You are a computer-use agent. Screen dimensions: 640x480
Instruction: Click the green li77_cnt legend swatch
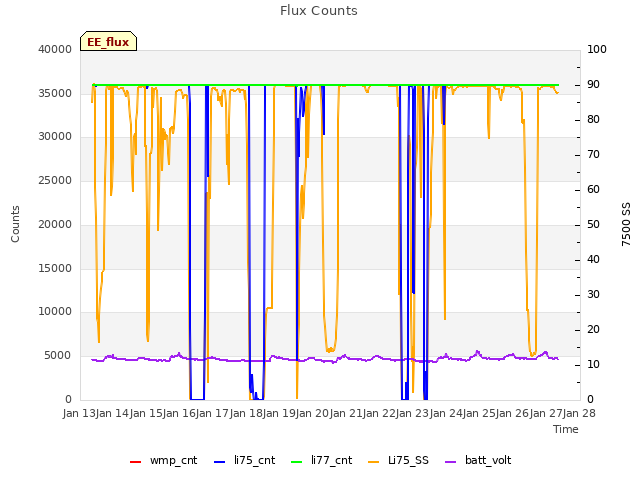click(296, 462)
